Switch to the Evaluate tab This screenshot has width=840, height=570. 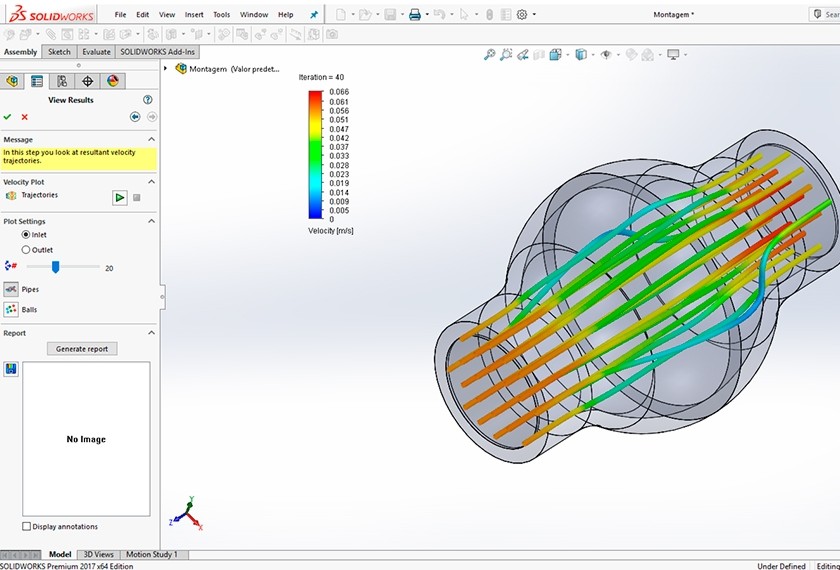[96, 52]
